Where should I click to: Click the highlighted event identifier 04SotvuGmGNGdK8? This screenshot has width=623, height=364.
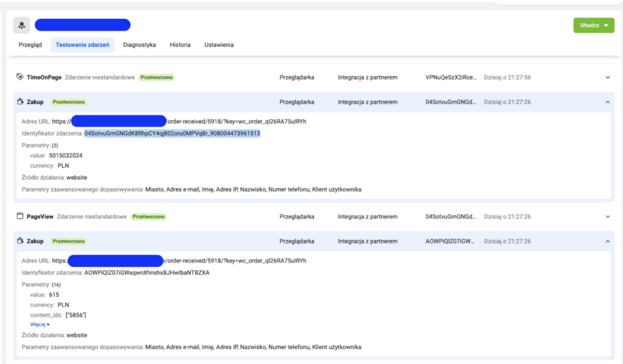[172, 134]
